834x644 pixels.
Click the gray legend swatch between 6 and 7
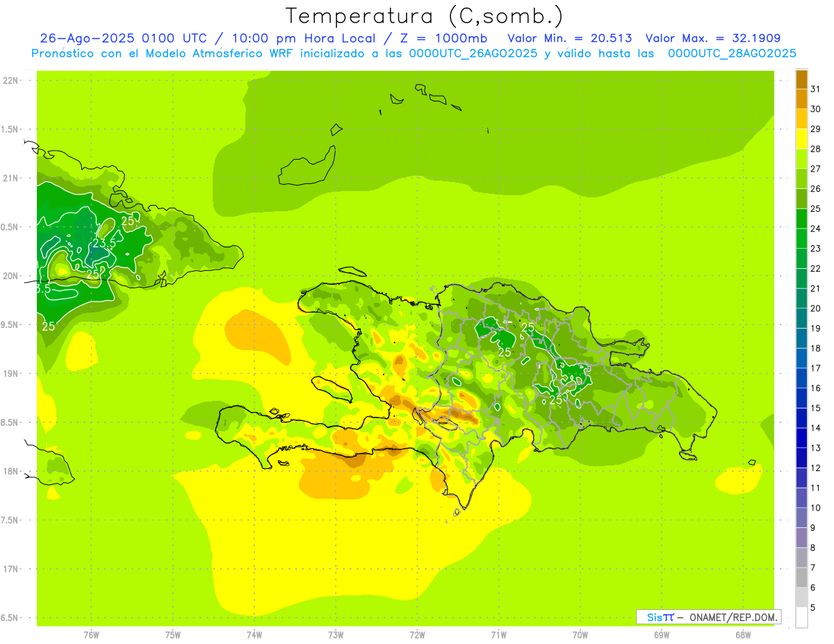pyautogui.click(x=801, y=577)
